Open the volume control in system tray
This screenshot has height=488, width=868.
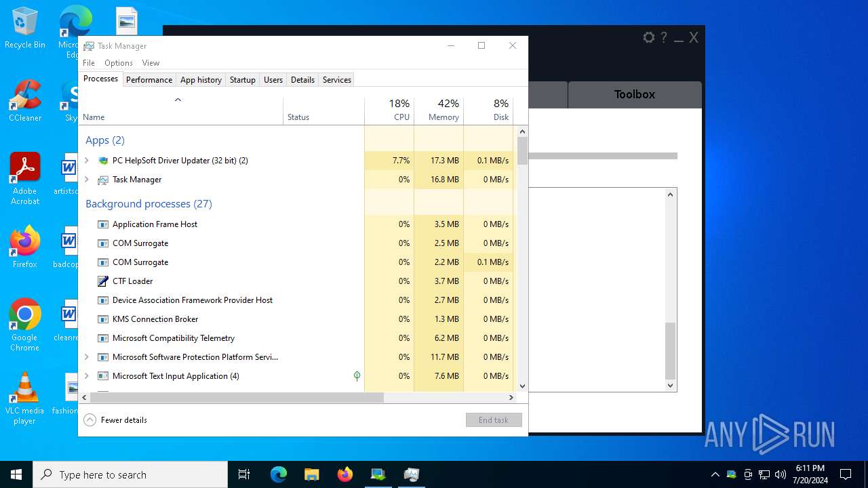pos(781,474)
